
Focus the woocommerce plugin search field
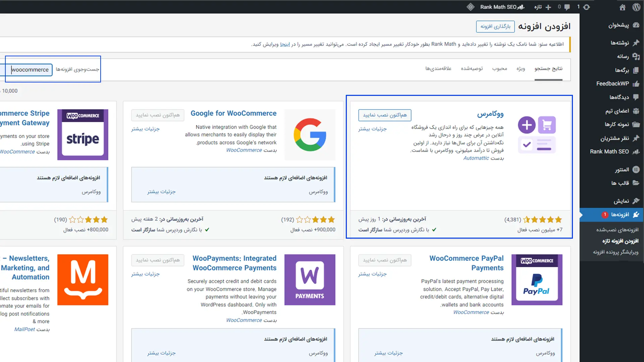click(x=26, y=70)
